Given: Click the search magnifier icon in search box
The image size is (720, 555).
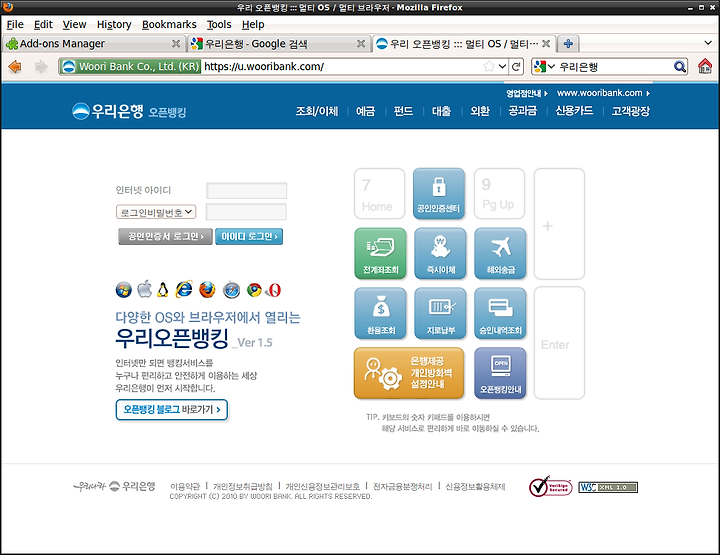Looking at the screenshot, I should tap(680, 67).
